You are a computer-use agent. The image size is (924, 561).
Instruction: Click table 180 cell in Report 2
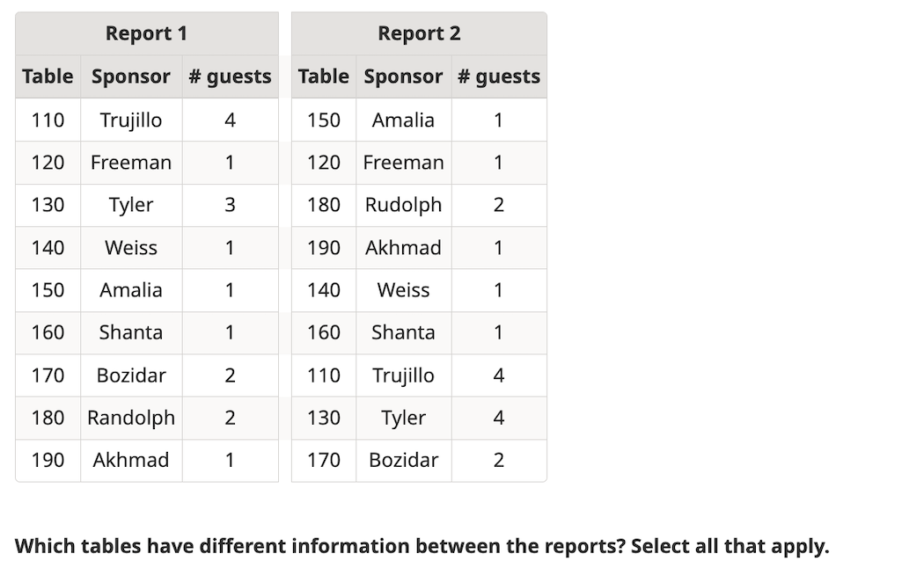pyautogui.click(x=324, y=205)
